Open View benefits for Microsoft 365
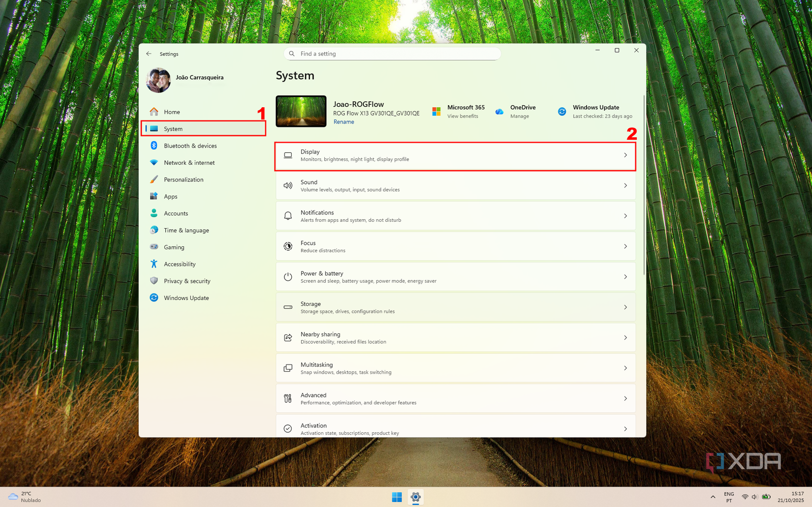 pos(462,116)
